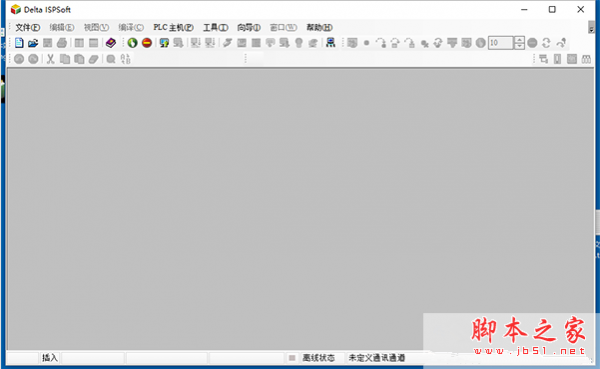Open the 帮助(H) menu
Viewport: 600px width, 369px height.
[x=319, y=28]
